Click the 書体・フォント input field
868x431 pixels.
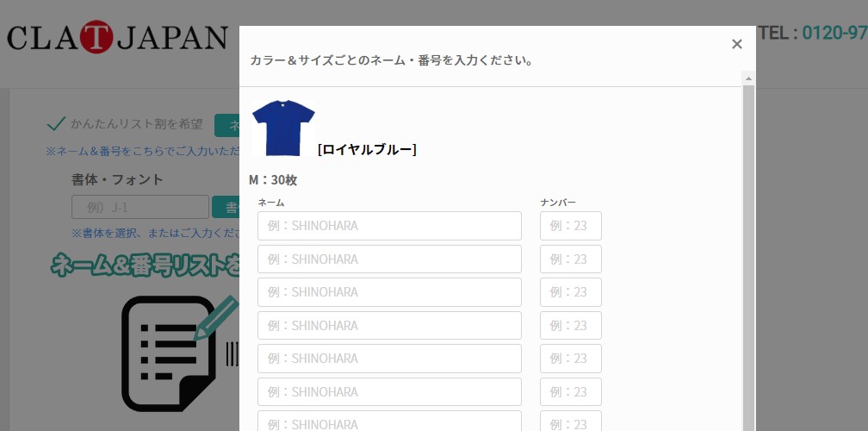[x=140, y=207]
